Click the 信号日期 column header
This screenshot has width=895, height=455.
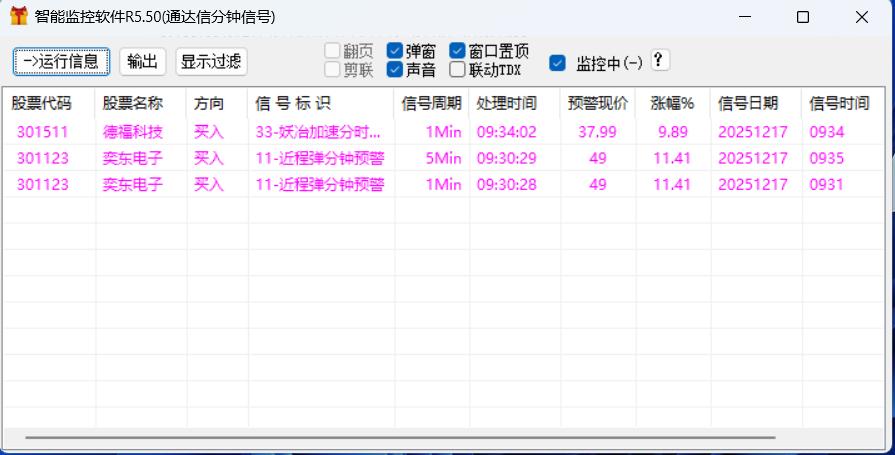756,103
